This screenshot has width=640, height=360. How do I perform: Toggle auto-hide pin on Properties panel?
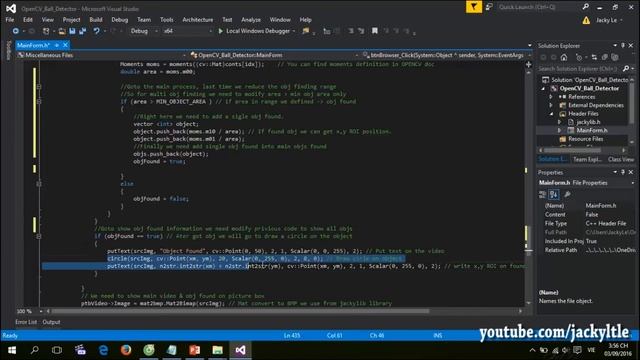tap(623, 172)
